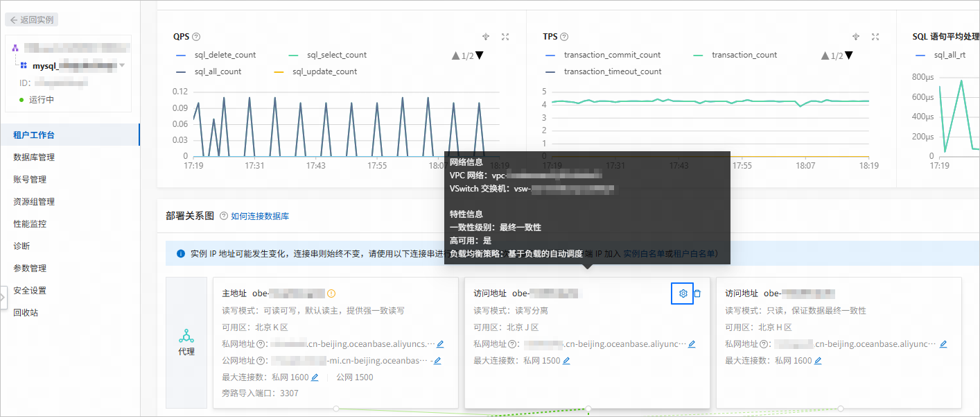Toggle transaction_commit_count legend series
The width and height of the screenshot is (980, 417).
coord(604,55)
